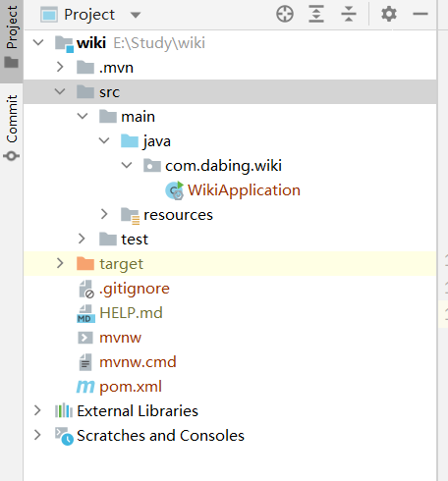Click the com.dabing.wiki package icon

point(152,165)
